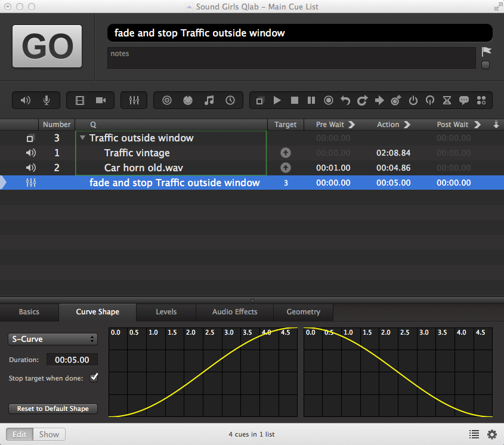Enable the Stop target when done checkbox
This screenshot has width=504, height=445.
(x=94, y=377)
